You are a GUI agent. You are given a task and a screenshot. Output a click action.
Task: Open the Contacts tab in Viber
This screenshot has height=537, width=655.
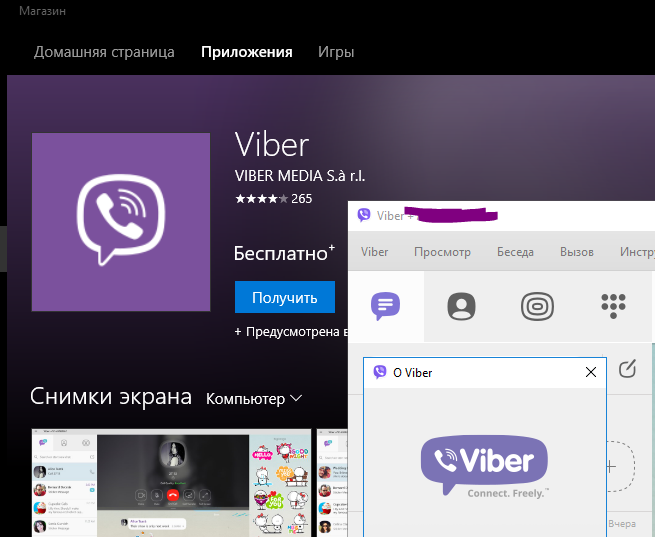click(x=461, y=306)
